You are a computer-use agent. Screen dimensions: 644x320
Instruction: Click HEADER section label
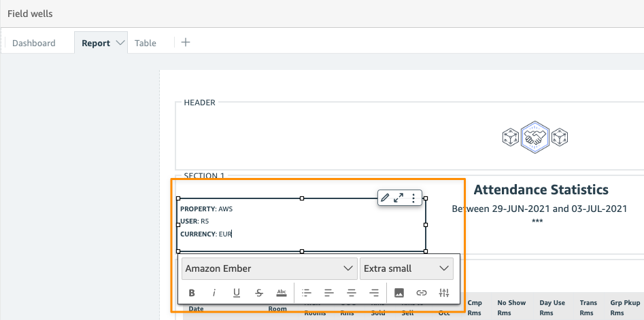pyautogui.click(x=200, y=103)
